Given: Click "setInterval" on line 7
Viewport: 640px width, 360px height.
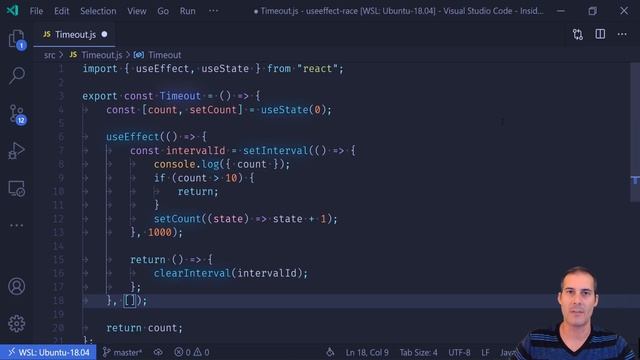Looking at the screenshot, I should point(276,151).
